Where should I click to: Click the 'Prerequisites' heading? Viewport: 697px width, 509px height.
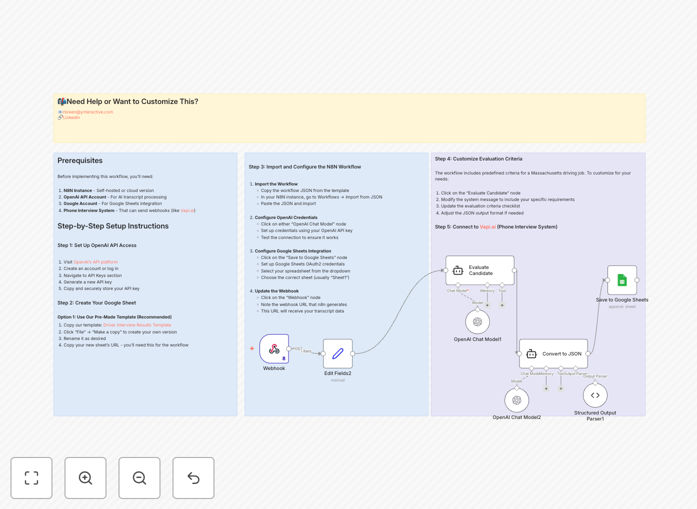[x=80, y=160]
